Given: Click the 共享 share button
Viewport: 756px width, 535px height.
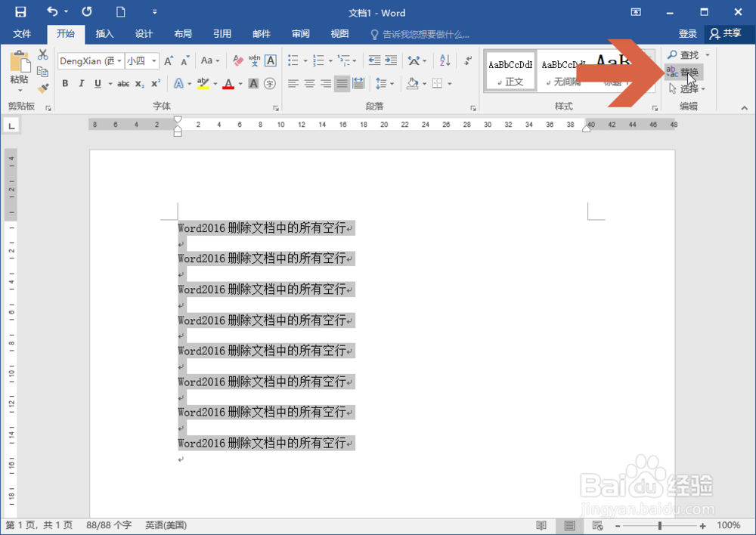Looking at the screenshot, I should [x=726, y=34].
